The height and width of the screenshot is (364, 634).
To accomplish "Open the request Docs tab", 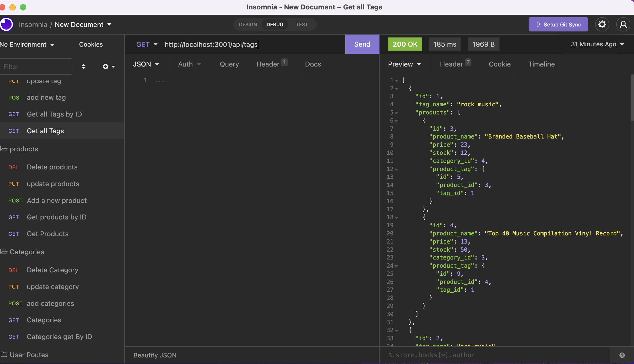I will (x=313, y=64).
